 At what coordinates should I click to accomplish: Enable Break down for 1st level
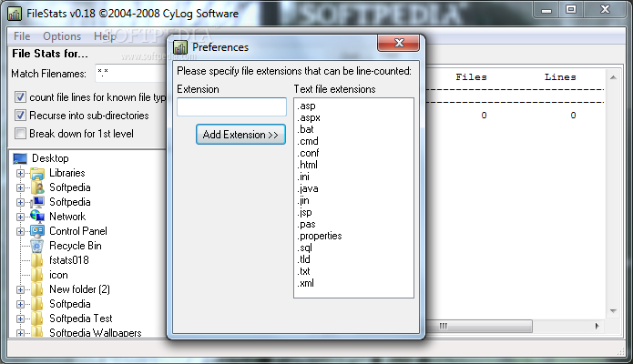(20, 134)
